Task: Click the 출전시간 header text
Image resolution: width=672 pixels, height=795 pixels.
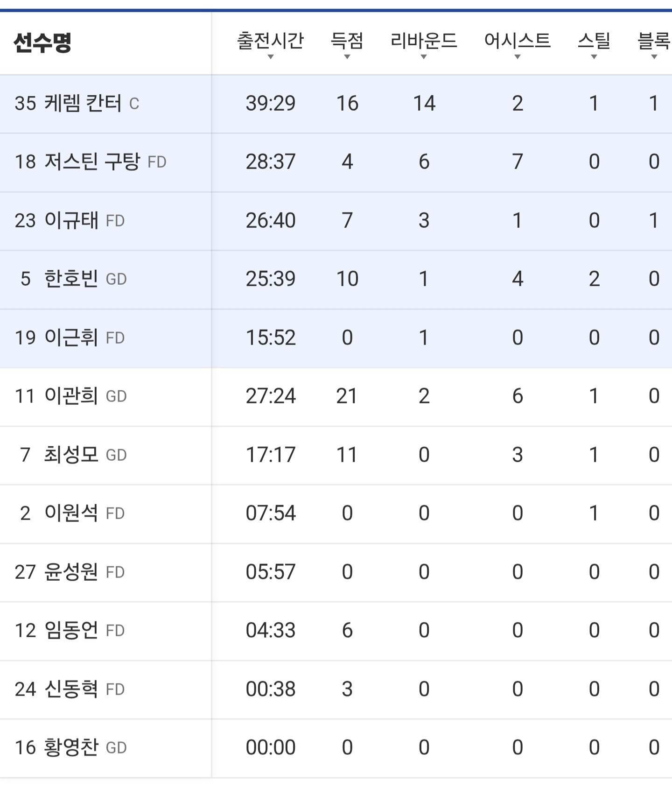Action: click(x=270, y=41)
